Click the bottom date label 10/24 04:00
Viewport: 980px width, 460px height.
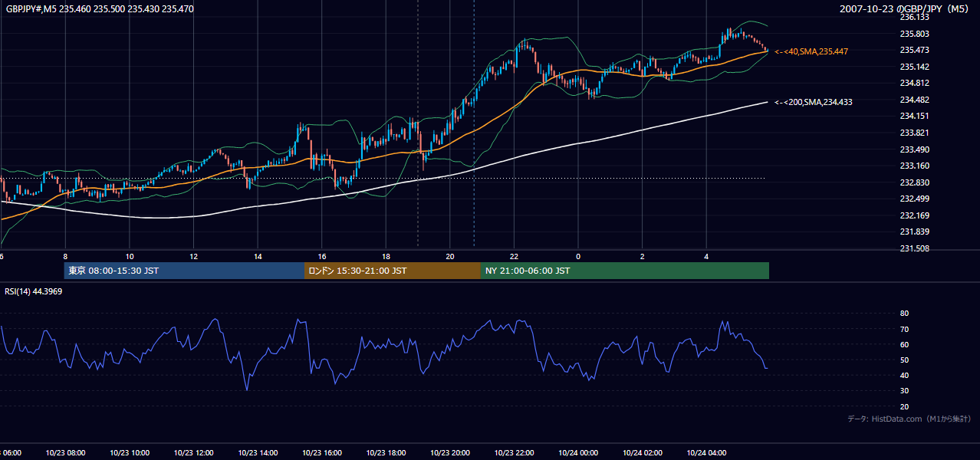[x=706, y=453]
